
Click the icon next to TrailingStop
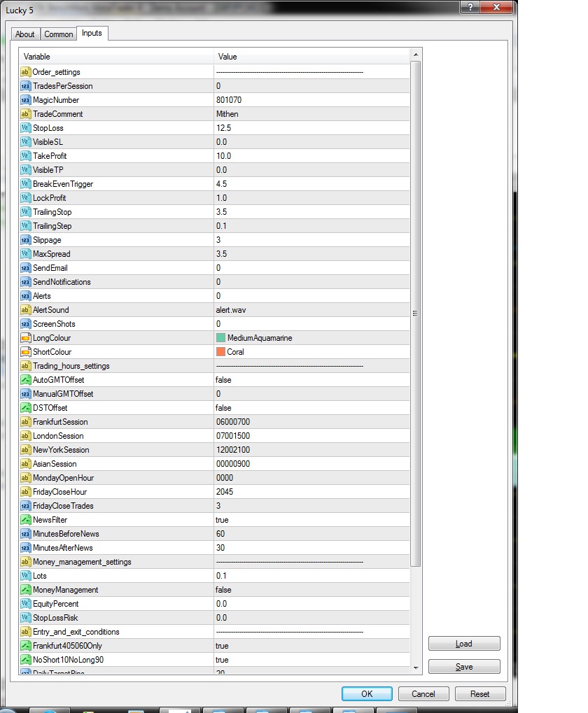pos(25,212)
